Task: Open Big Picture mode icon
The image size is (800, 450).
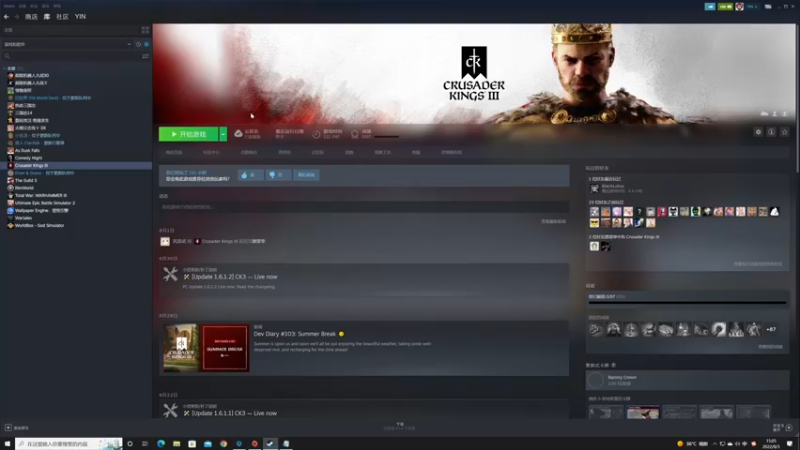Action: click(768, 7)
